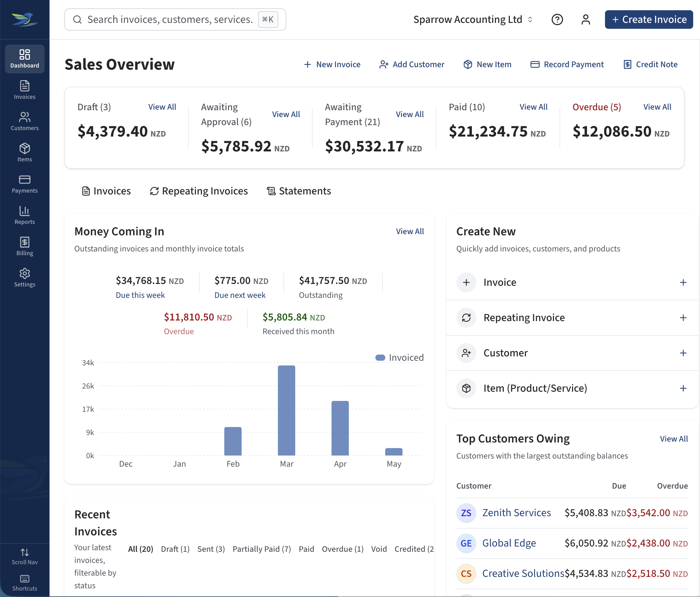This screenshot has height=597, width=700.
Task: Click the help question mark icon
Action: click(557, 20)
